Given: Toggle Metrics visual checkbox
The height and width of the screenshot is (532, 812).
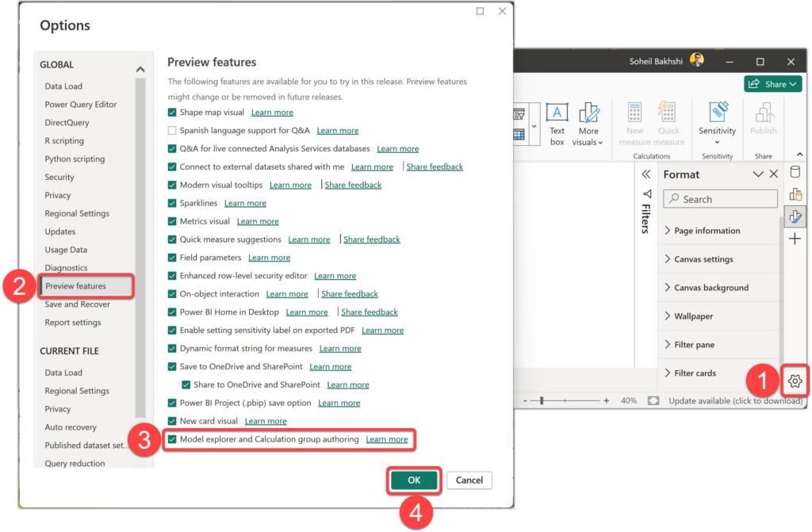Looking at the screenshot, I should [172, 221].
